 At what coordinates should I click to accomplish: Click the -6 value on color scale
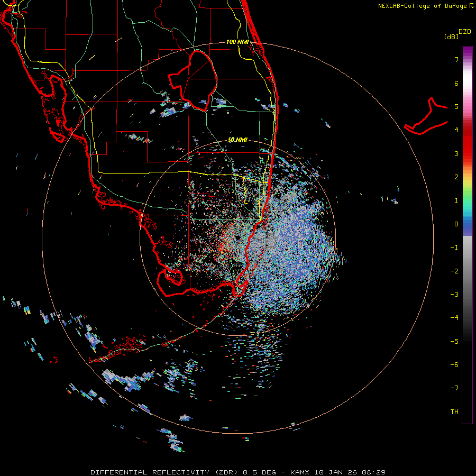click(454, 365)
